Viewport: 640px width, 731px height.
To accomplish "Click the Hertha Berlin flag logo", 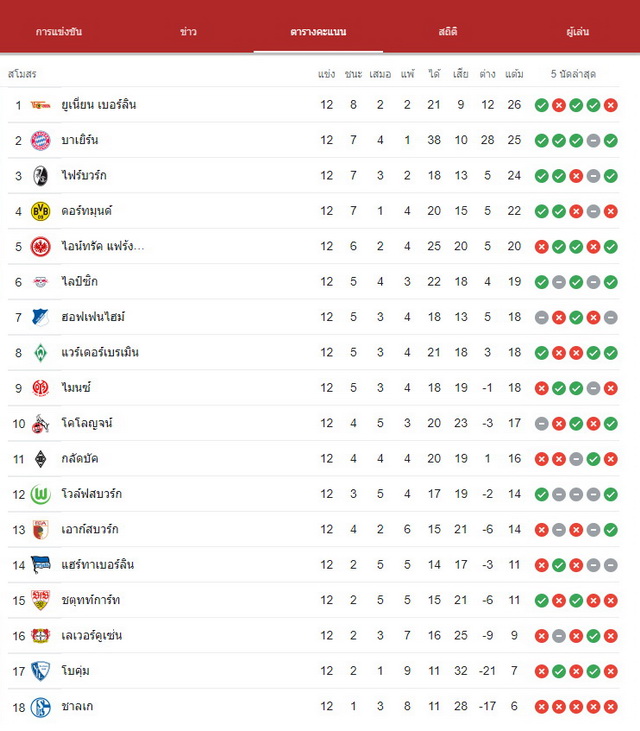I will pos(41,565).
